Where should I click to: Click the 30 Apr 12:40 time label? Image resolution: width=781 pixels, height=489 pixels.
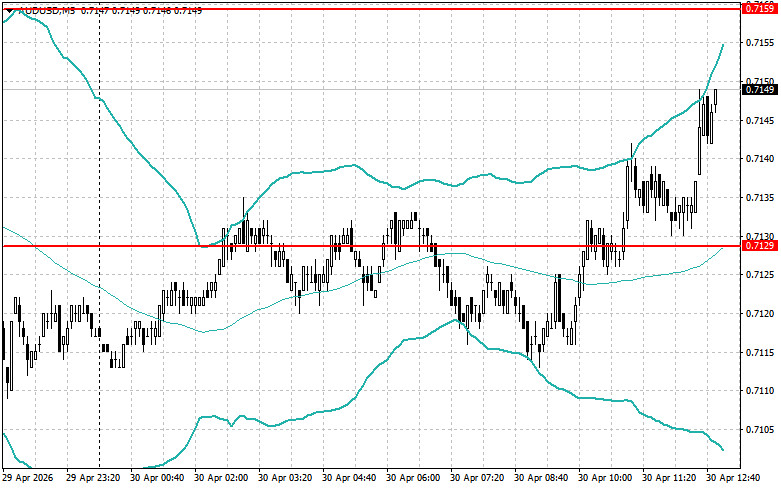[733, 478]
